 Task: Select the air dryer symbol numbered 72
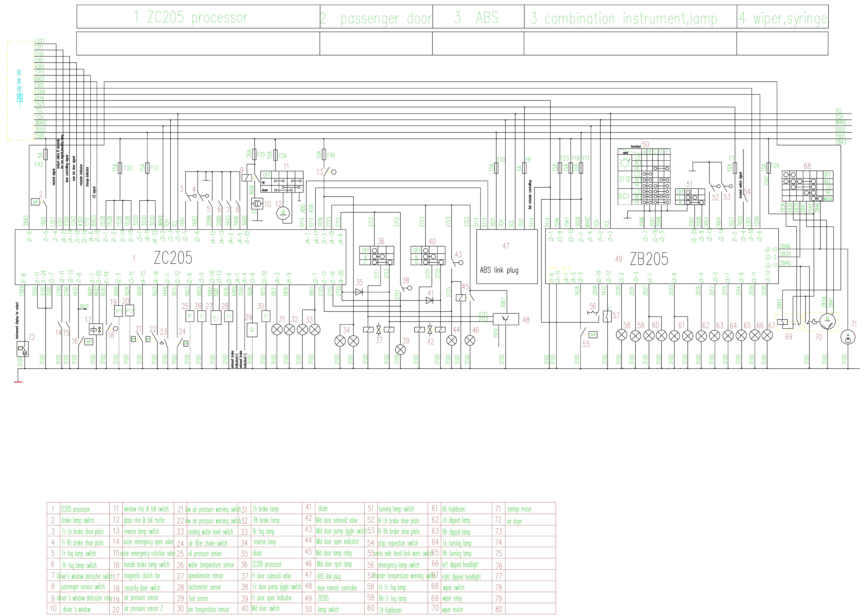pyautogui.click(x=23, y=349)
